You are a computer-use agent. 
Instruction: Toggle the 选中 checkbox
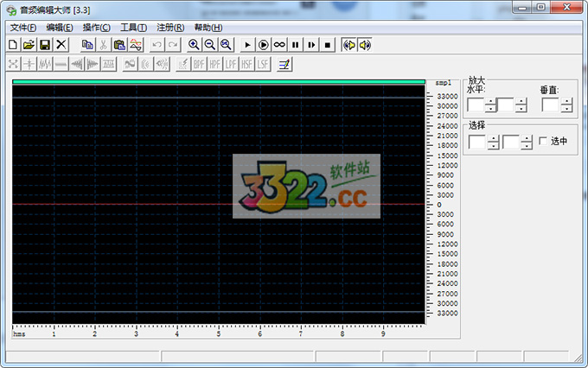point(543,141)
